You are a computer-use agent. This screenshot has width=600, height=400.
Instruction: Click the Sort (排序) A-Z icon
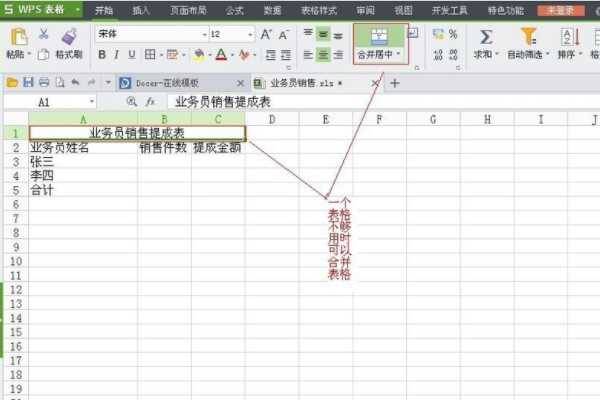[x=569, y=36]
